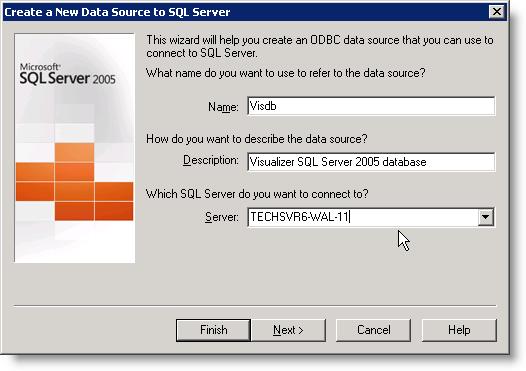
Task: Click the "Which SQL Server" question text
Action: pos(257,194)
